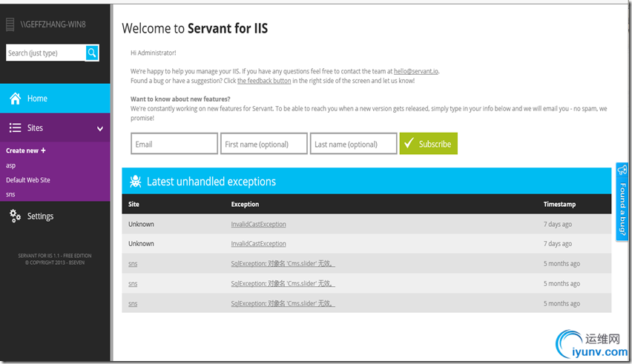The image size is (632, 364).
Task: Click 'Welcome to Servant for IIS' title
Action: click(x=194, y=29)
